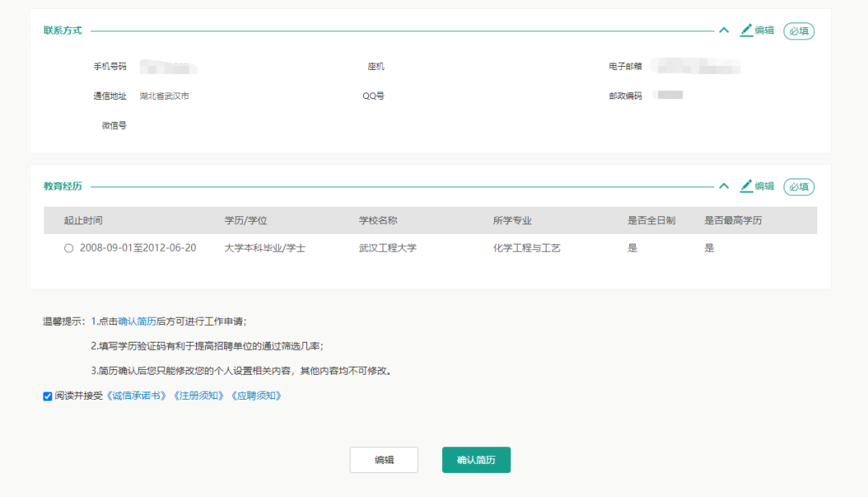The width and height of the screenshot is (868, 497).
Task: Collapse the 联系方式 section chevron
Action: tap(723, 31)
